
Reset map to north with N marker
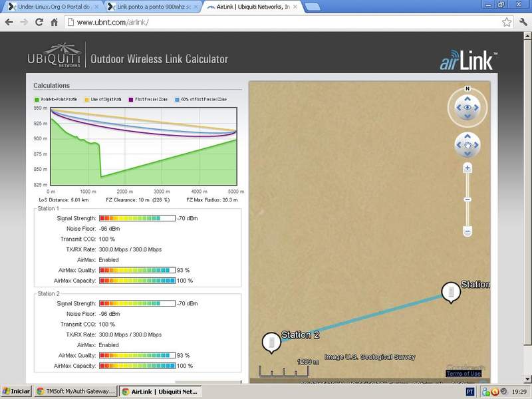(x=467, y=88)
